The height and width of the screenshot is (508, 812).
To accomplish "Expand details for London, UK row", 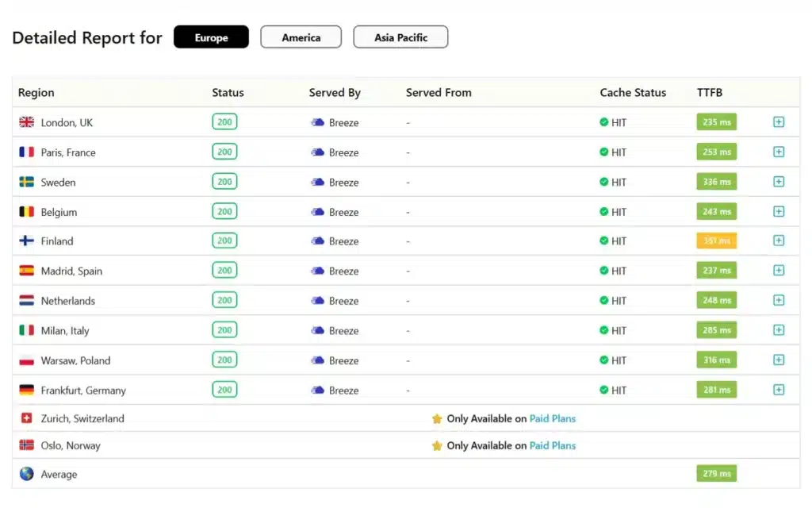I will 779,121.
